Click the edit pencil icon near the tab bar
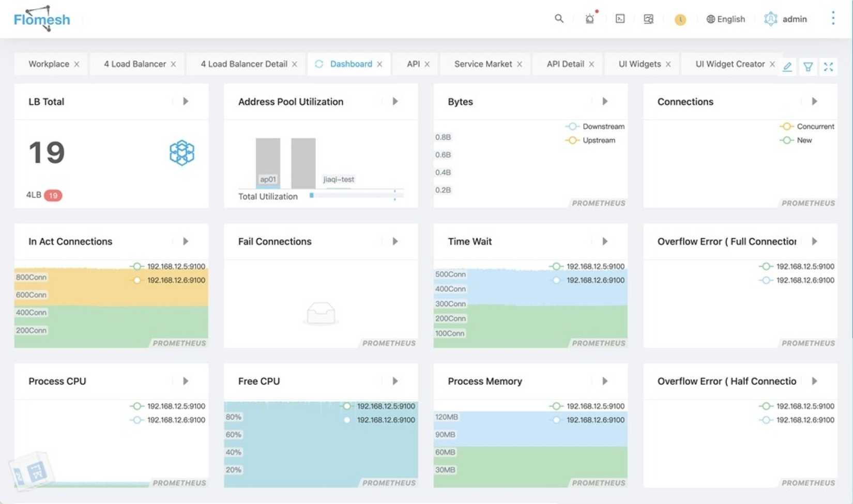The height and width of the screenshot is (504, 853). click(x=787, y=67)
